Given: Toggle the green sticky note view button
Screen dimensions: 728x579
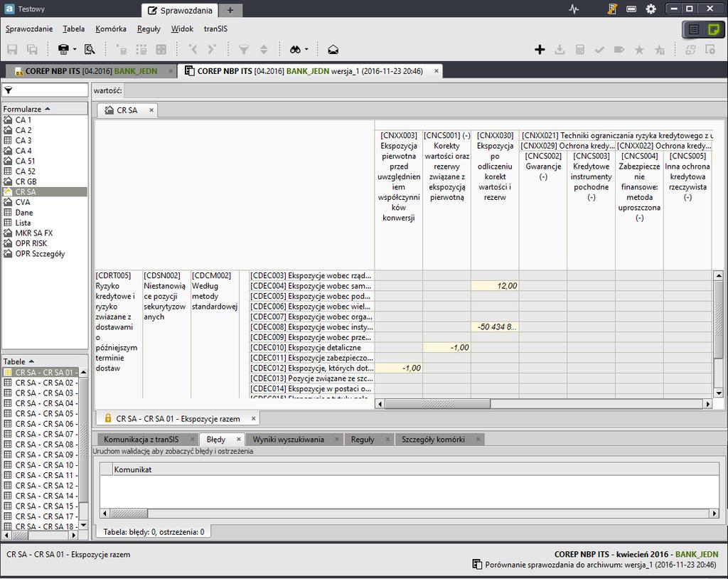Looking at the screenshot, I should pyautogui.click(x=713, y=30).
